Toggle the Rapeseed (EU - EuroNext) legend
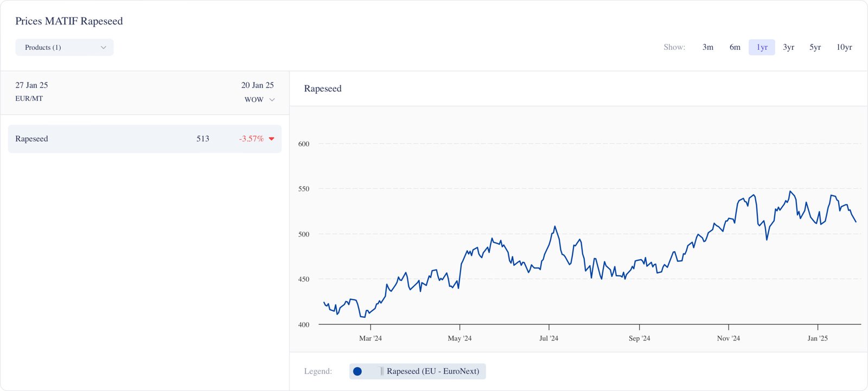The image size is (868, 391). 432,371
